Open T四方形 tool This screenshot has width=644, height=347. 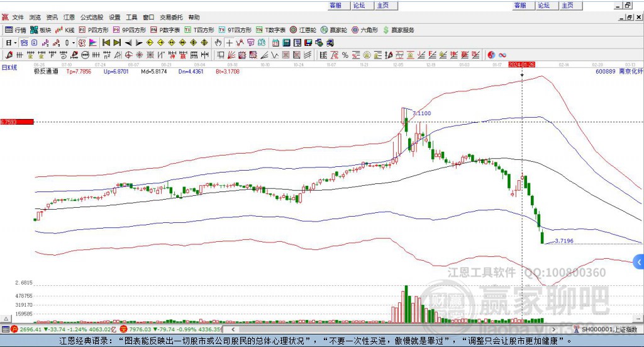point(199,30)
